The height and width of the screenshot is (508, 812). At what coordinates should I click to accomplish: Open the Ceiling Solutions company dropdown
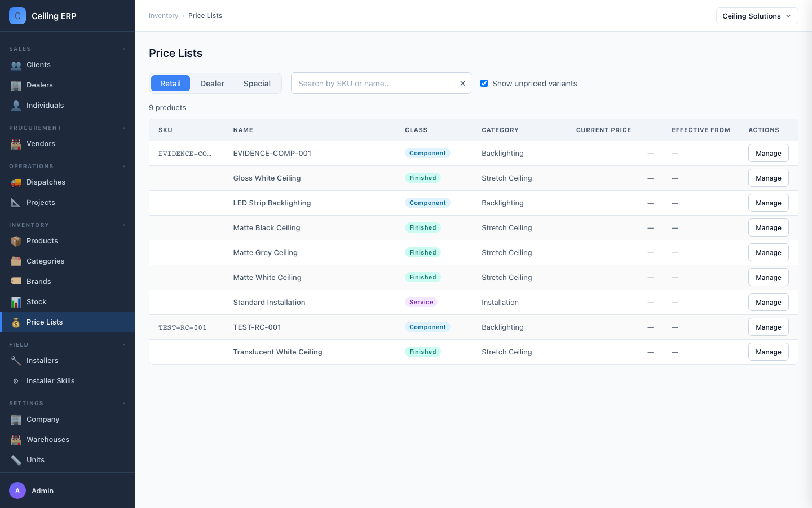757,16
